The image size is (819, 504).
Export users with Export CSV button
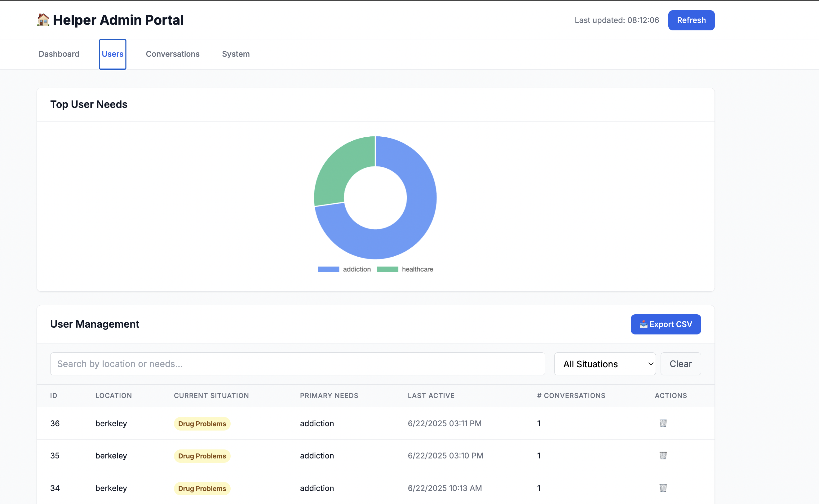coord(665,324)
